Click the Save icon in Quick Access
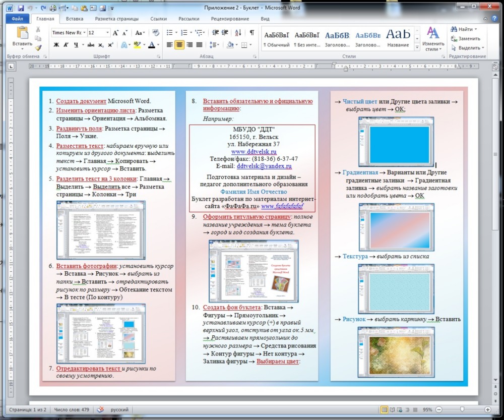504x420 pixels. tap(21, 8)
